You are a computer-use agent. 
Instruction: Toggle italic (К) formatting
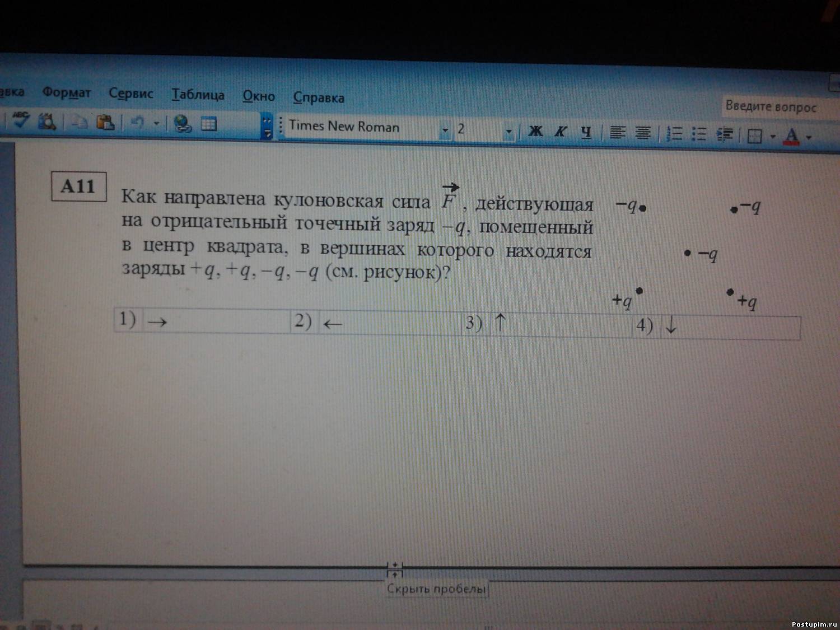561,132
